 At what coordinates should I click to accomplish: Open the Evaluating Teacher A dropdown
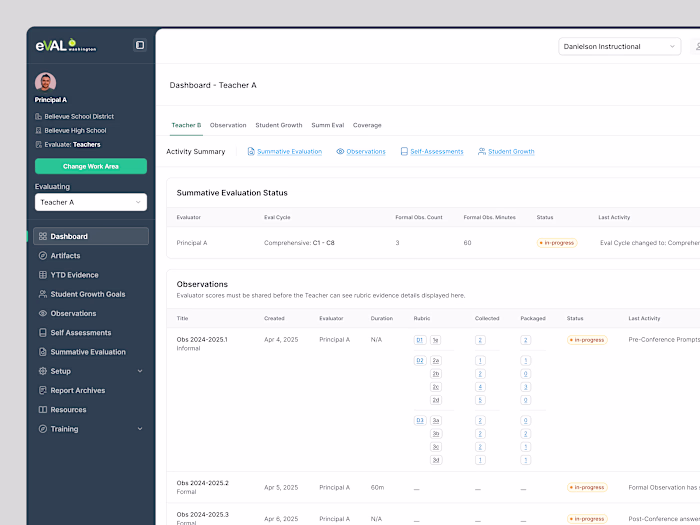[91, 202]
